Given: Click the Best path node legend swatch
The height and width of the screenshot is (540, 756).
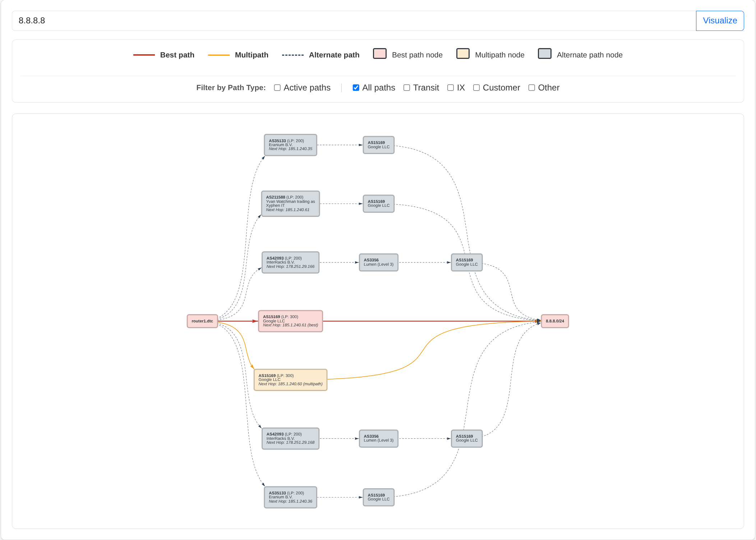Looking at the screenshot, I should 380,54.
